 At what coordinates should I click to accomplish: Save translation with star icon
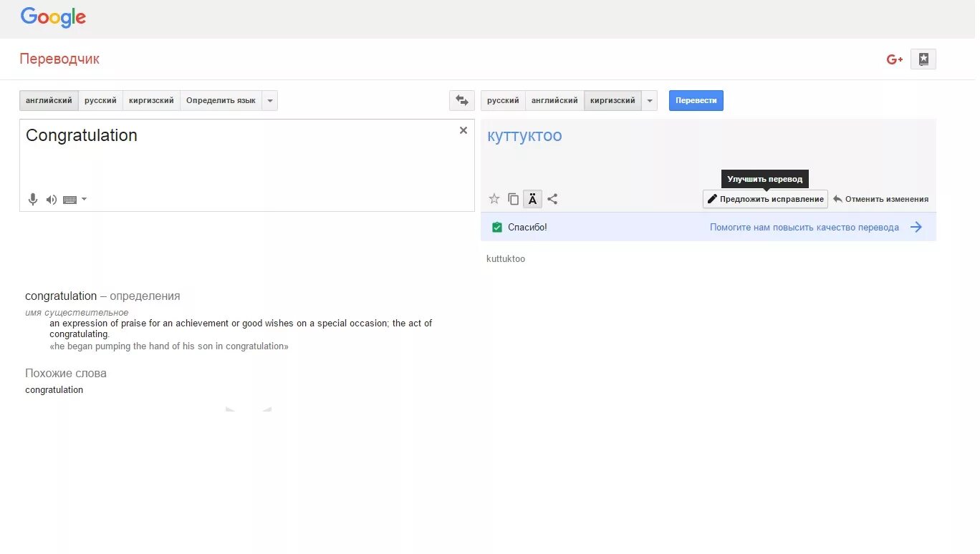(x=494, y=199)
